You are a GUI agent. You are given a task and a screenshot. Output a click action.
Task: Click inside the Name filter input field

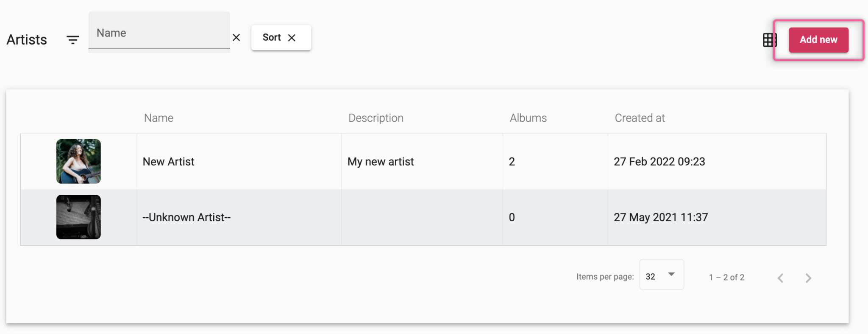coord(159,33)
